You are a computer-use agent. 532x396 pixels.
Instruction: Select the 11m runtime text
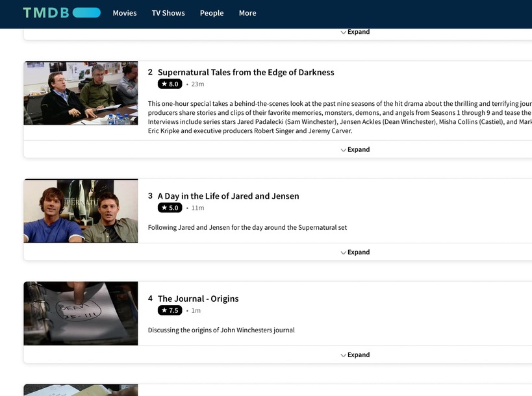click(198, 208)
